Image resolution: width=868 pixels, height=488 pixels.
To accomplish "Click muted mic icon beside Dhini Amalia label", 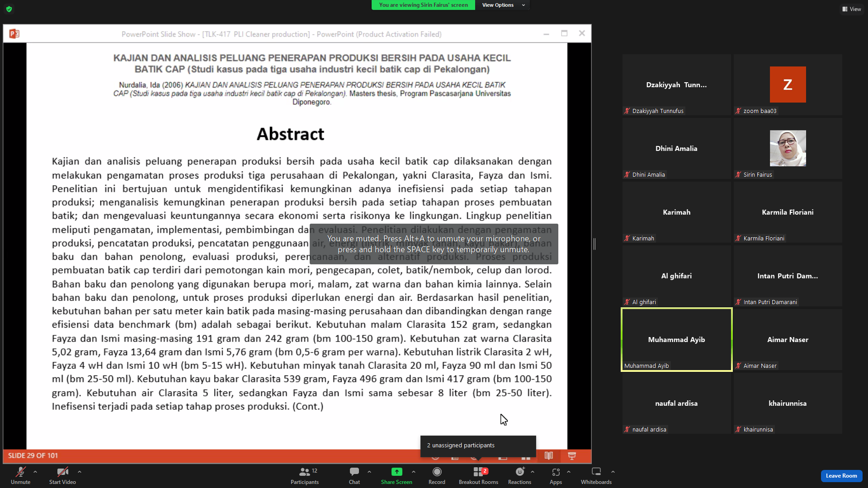I will [x=627, y=175].
